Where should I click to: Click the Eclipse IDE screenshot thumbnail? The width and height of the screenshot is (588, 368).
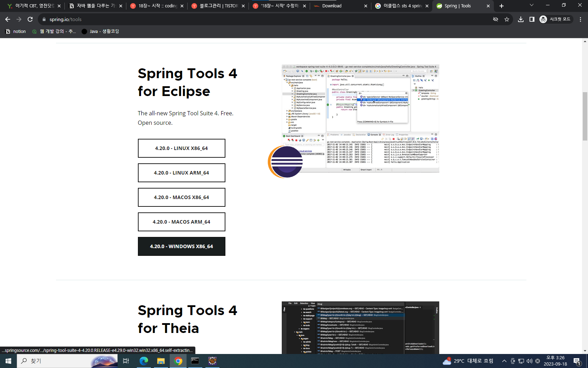(x=360, y=118)
